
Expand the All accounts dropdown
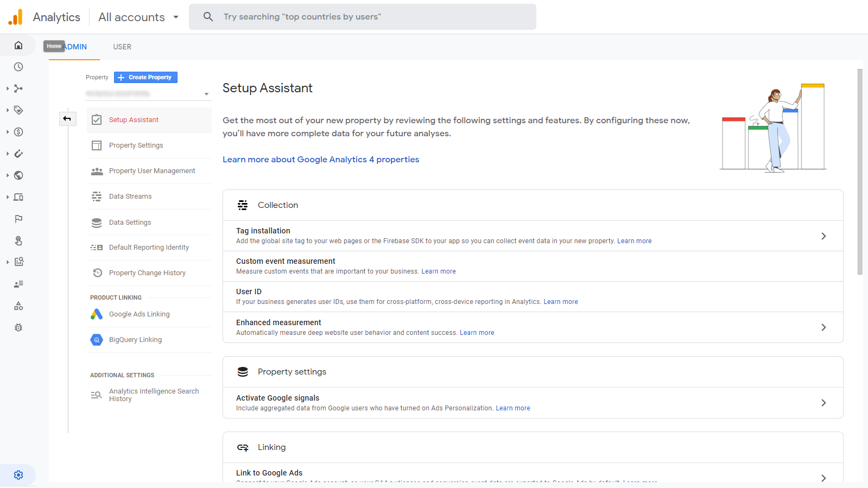pyautogui.click(x=138, y=17)
